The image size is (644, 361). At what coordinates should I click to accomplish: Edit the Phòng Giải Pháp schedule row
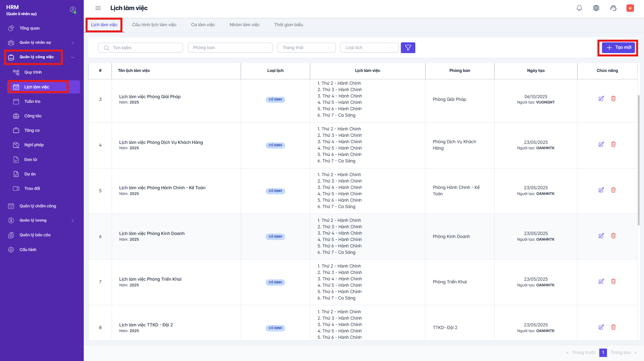point(601,99)
